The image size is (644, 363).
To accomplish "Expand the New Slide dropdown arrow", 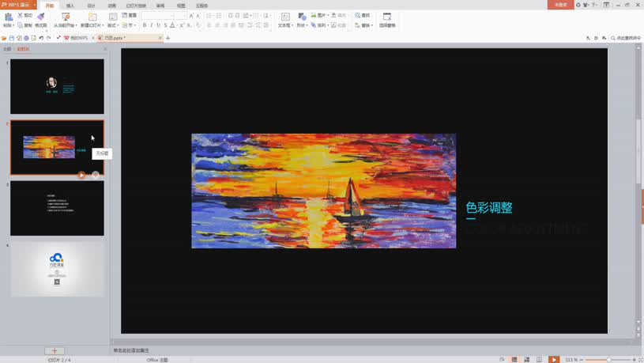I will tap(103, 25).
